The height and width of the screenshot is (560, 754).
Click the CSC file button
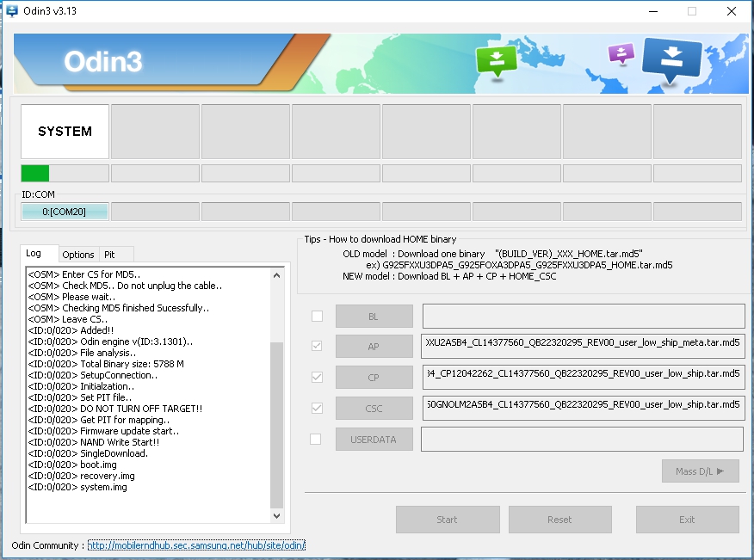click(374, 409)
